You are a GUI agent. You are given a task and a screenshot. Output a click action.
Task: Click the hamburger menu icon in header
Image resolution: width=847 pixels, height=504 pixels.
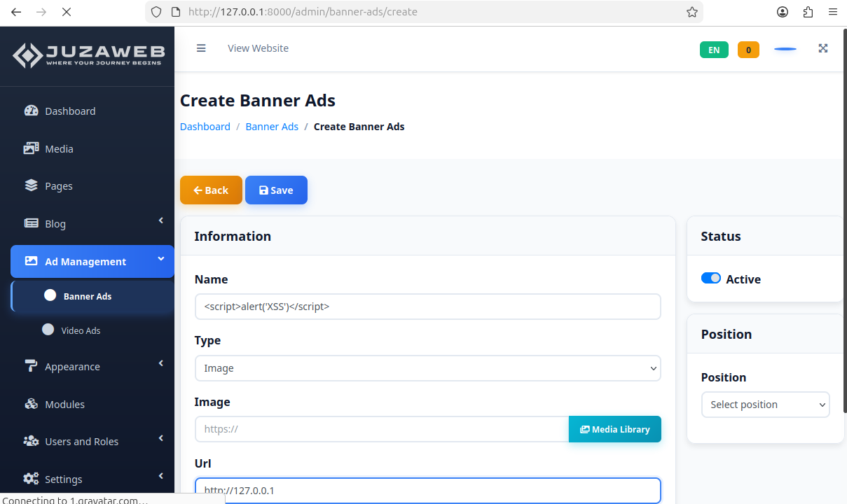(201, 48)
